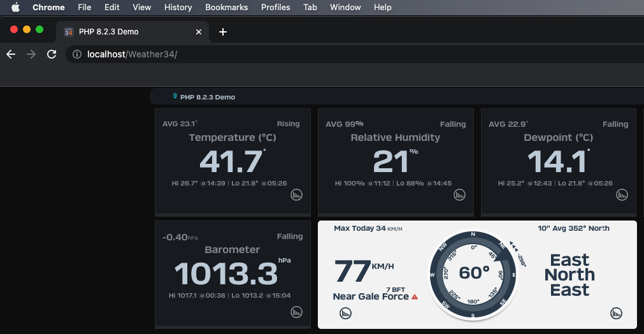Viewport: 644px width, 334px height.
Task: Click the 41.7 temperature reading
Action: coord(231,161)
